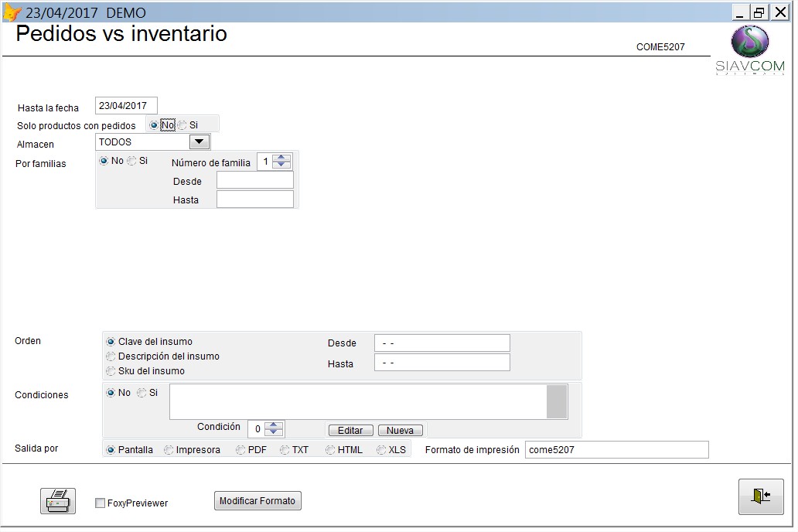
Task: Enable the FoxyPreviewer checkbox
Action: click(101, 503)
